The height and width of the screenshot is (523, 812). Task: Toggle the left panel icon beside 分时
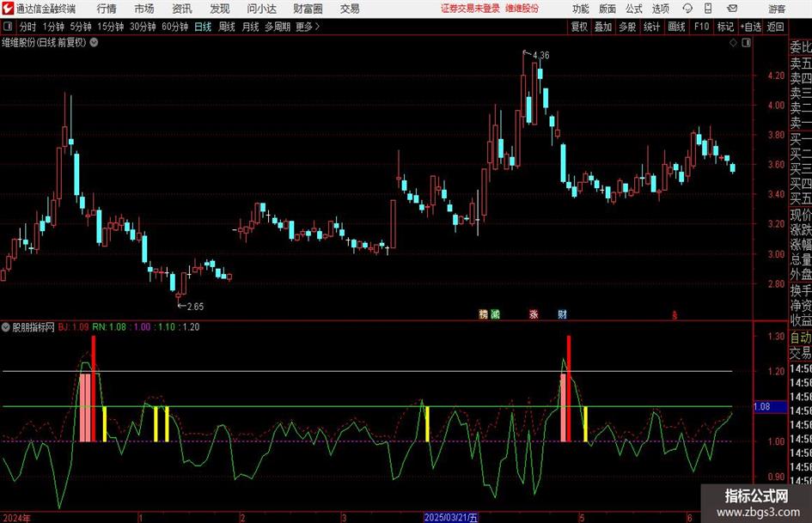8,27
